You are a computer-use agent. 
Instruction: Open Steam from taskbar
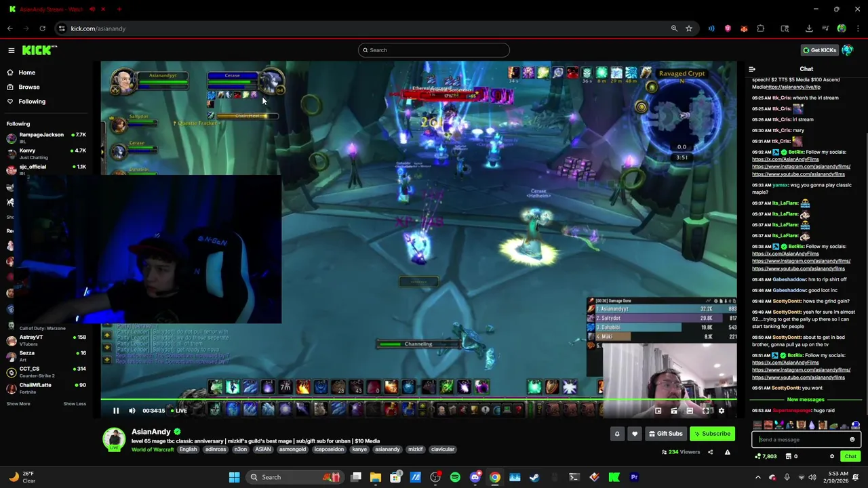point(534,477)
